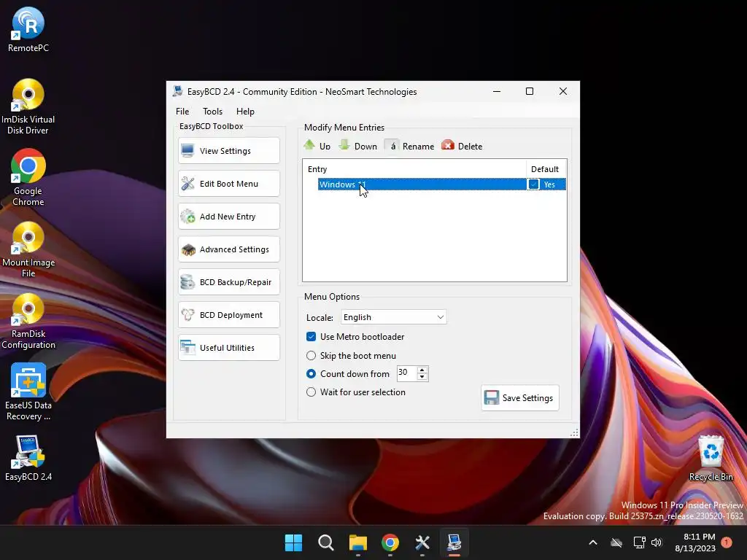
Task: Open Useful Utilities section
Action: click(228, 348)
